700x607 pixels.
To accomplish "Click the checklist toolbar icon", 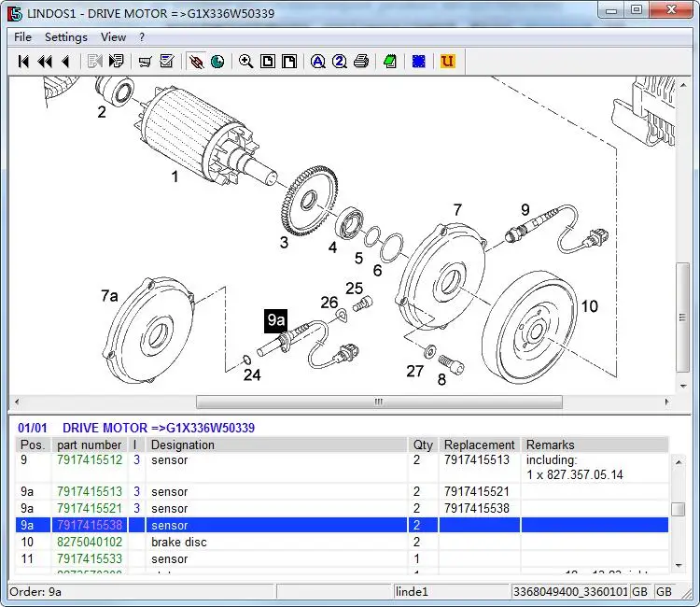I will (167, 62).
